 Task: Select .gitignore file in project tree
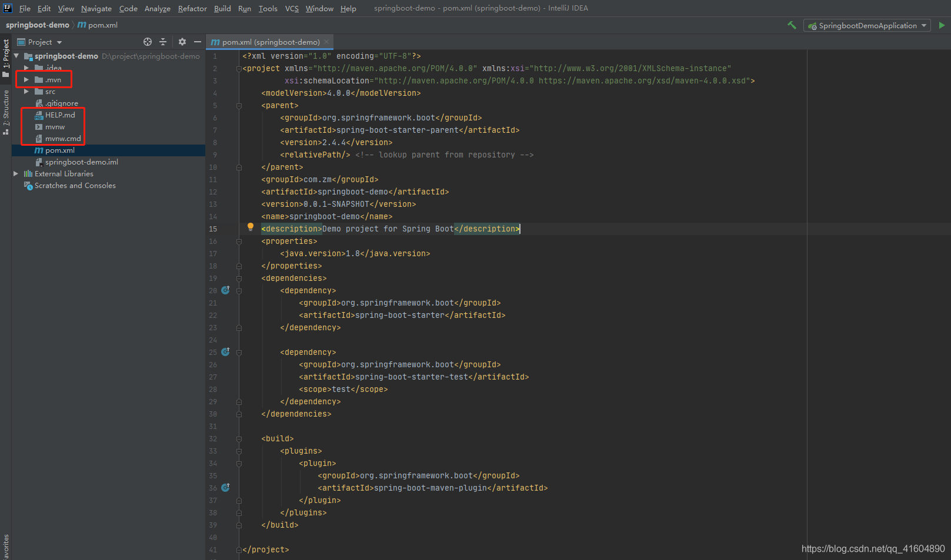61,103
